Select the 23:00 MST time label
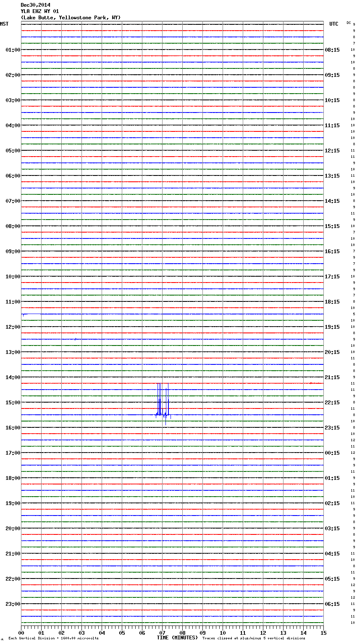 point(13,604)
